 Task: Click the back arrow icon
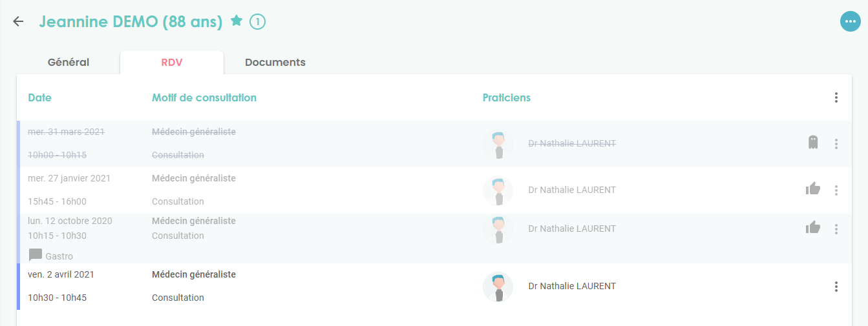pos(18,21)
